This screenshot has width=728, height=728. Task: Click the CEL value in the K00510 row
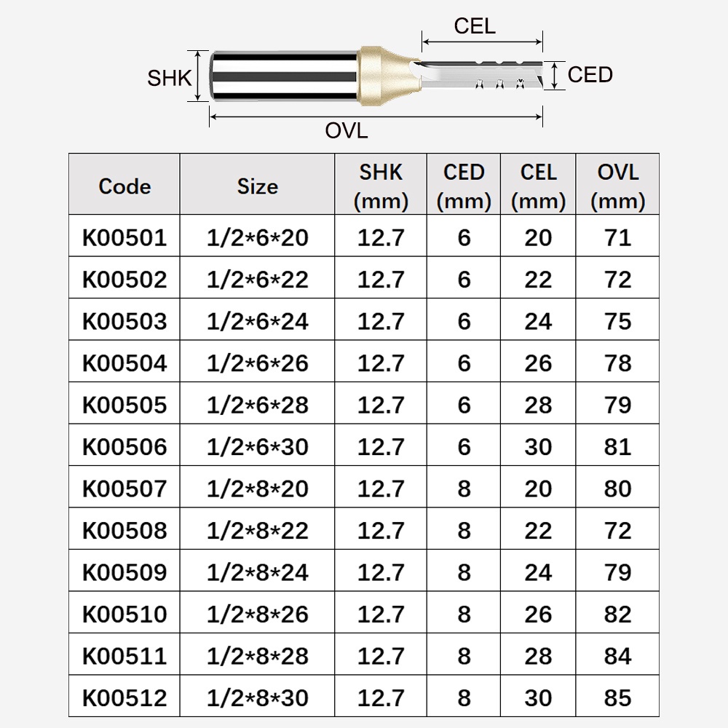pyautogui.click(x=538, y=614)
